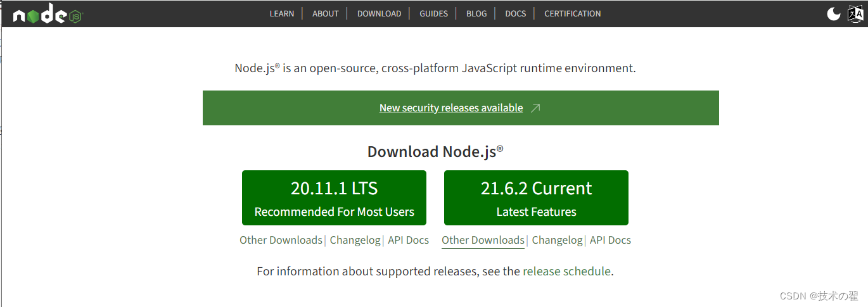
Task: Open the LEARN menu item
Action: click(282, 13)
